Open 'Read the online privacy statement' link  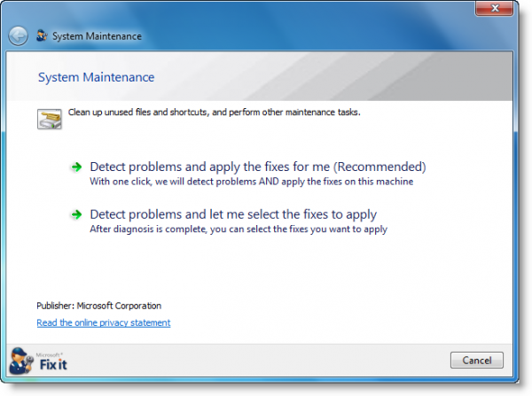pyautogui.click(x=104, y=322)
